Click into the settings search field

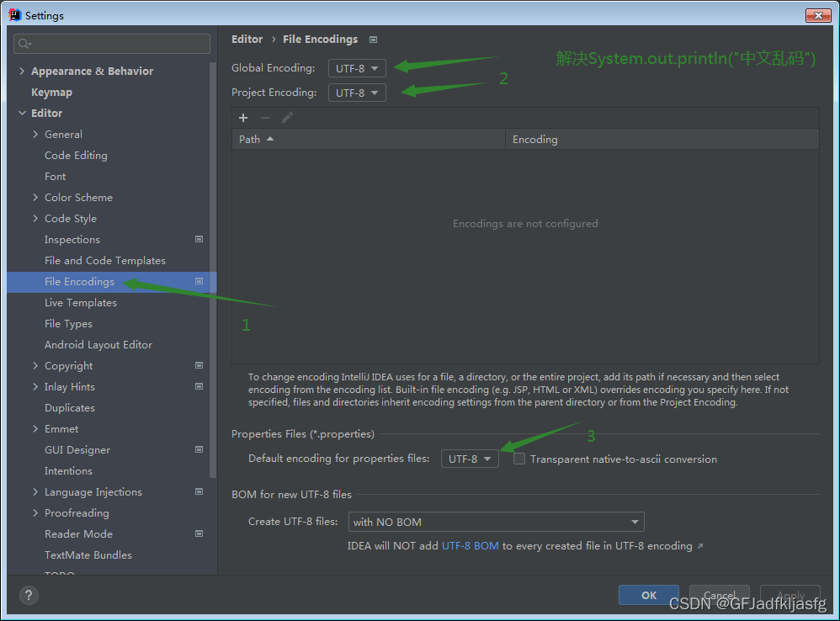click(112, 44)
